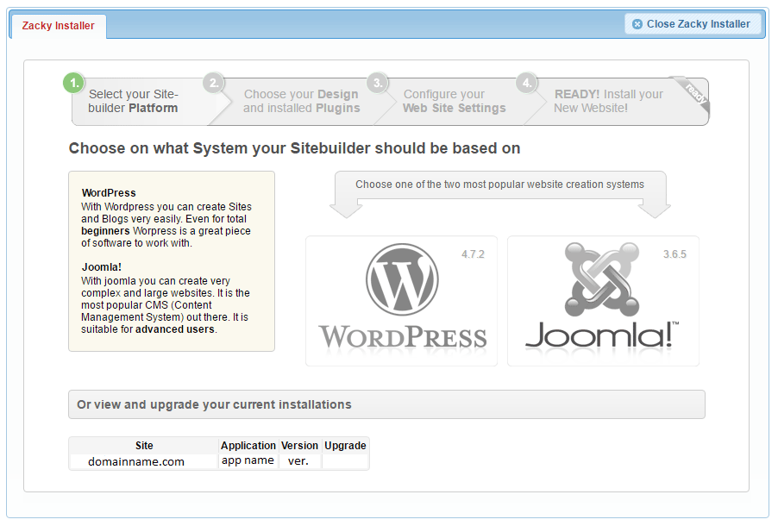Screen dimensions: 778x532
Task: Select the Joomla logo icon
Action: pyautogui.click(x=602, y=279)
